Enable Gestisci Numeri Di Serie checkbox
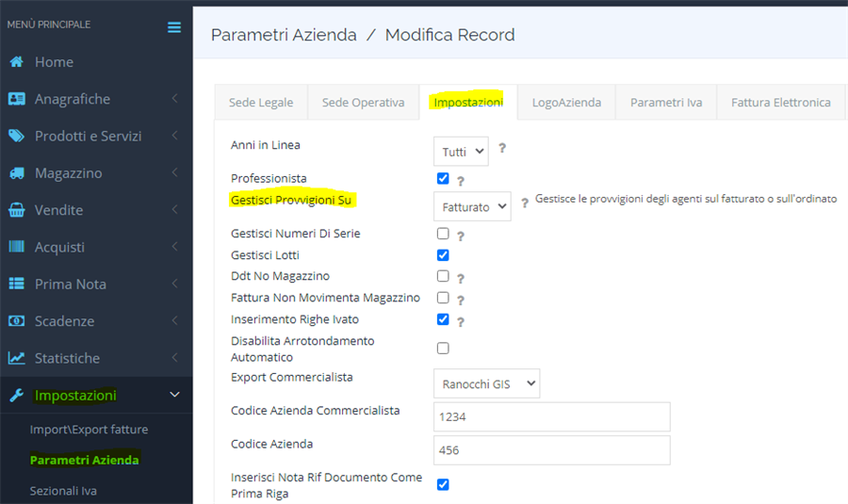The width and height of the screenshot is (848, 504). 443,234
